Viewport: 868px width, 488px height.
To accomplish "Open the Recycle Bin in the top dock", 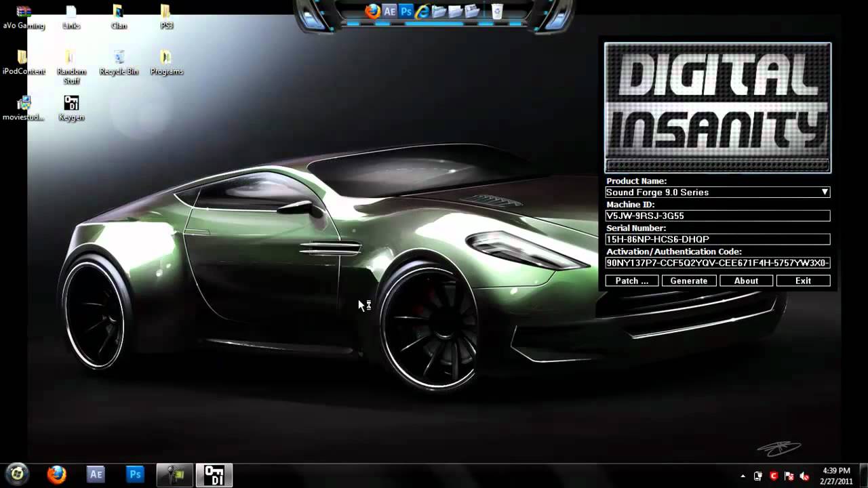I will pos(497,11).
